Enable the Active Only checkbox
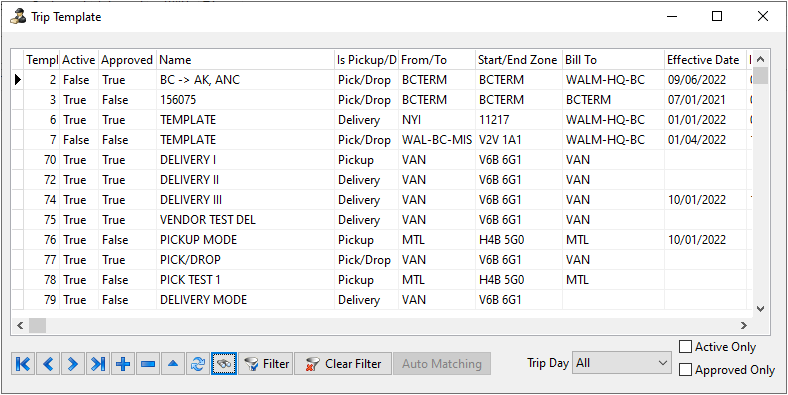 (x=685, y=347)
